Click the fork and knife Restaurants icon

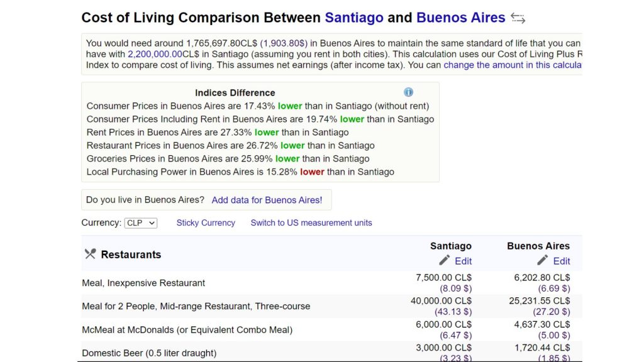point(91,254)
